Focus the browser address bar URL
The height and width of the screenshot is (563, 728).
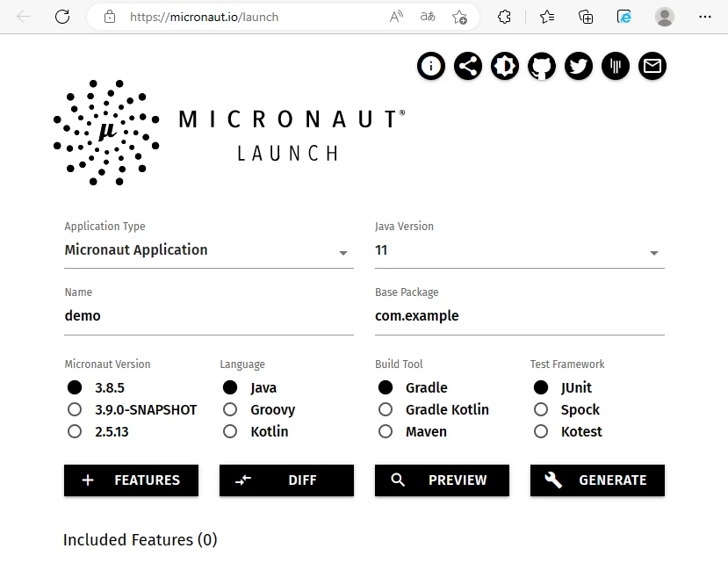205,18
